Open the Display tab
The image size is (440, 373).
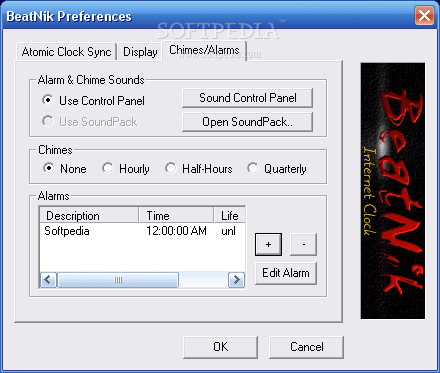click(140, 52)
